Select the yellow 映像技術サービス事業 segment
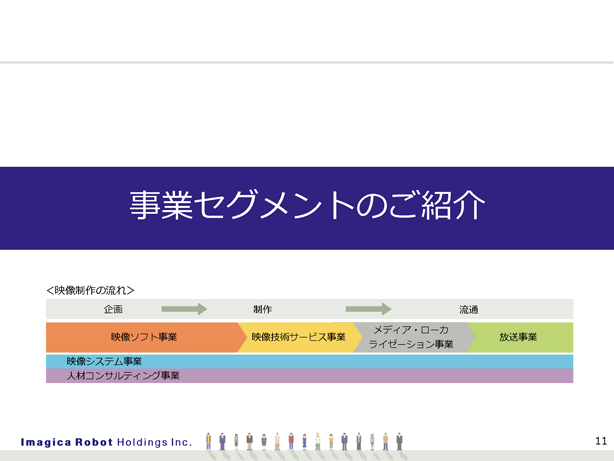Viewport: 614px width, 461px height. (x=298, y=337)
